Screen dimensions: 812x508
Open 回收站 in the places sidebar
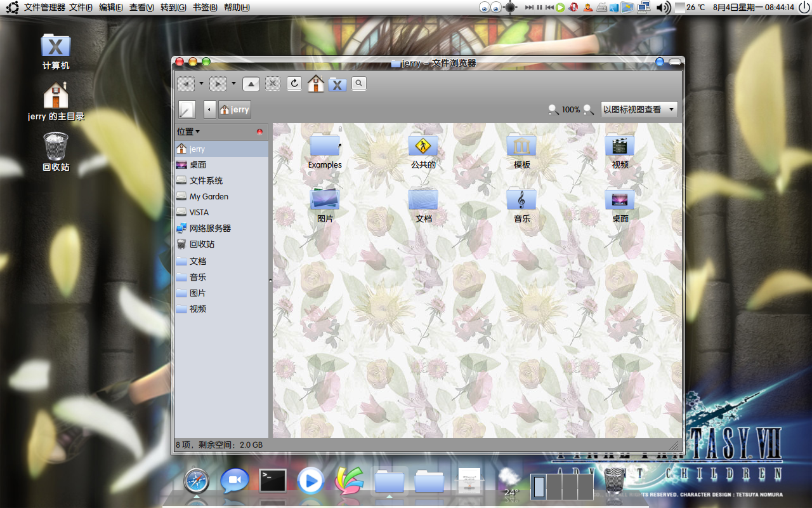click(221, 244)
